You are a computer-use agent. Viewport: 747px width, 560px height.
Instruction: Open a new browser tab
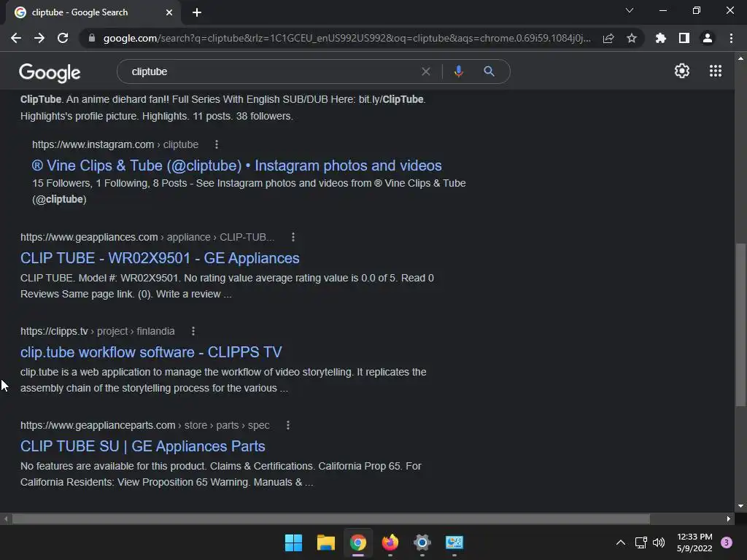197,13
